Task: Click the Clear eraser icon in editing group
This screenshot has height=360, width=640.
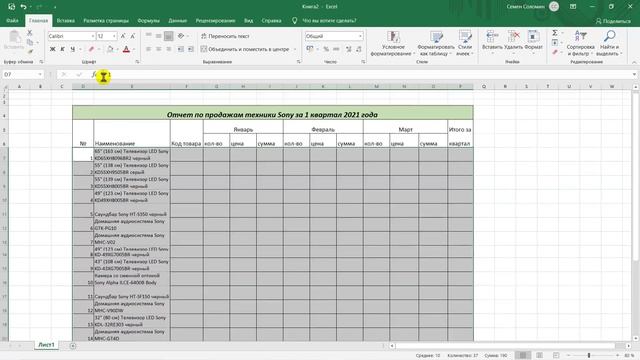Action: pos(555,52)
